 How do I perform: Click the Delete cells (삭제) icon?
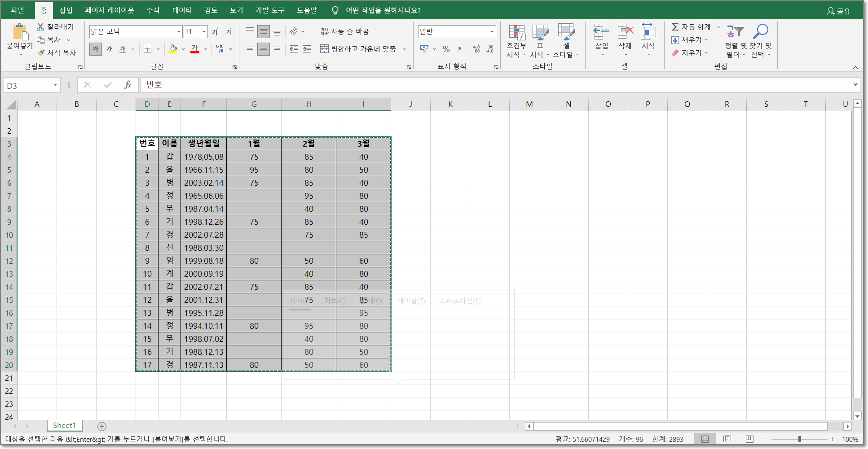point(625,32)
